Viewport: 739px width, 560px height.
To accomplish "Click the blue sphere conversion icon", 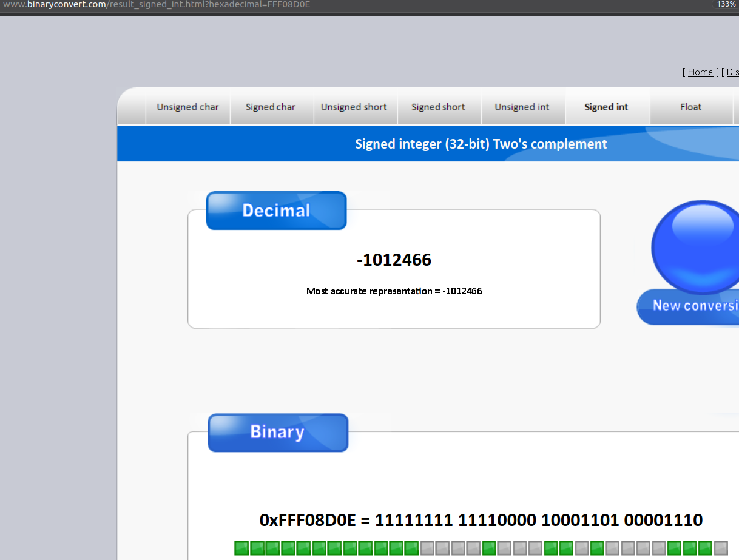I will 695,247.
